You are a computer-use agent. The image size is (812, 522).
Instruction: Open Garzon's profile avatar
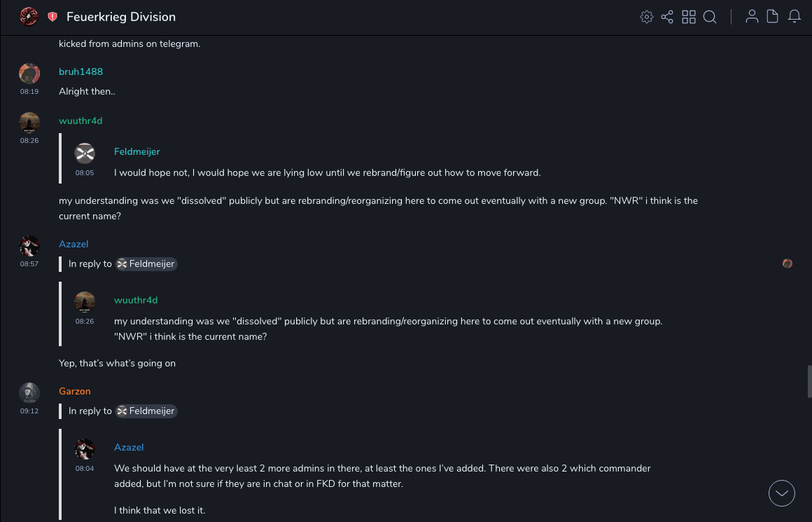coord(29,393)
